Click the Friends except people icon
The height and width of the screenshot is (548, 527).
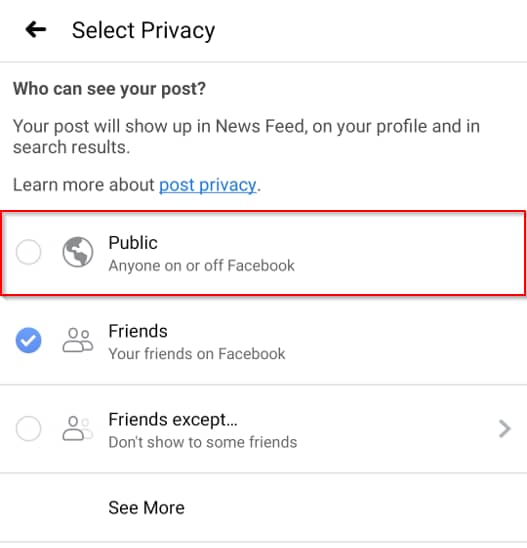tap(78, 428)
